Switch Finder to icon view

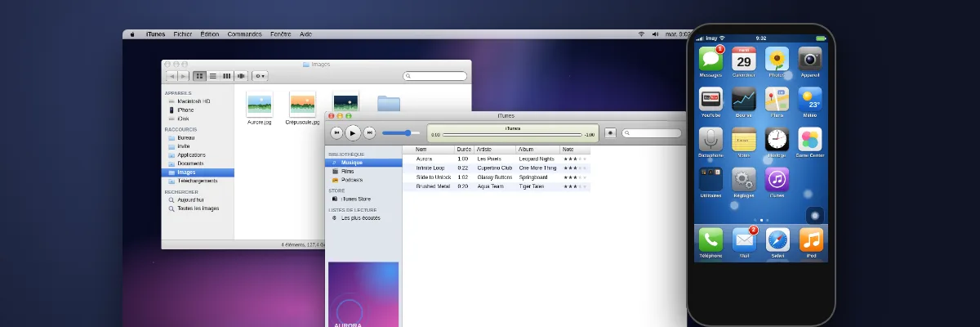pos(199,76)
